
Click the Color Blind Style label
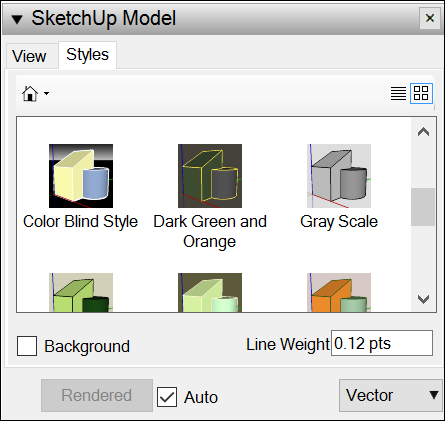[x=80, y=222]
